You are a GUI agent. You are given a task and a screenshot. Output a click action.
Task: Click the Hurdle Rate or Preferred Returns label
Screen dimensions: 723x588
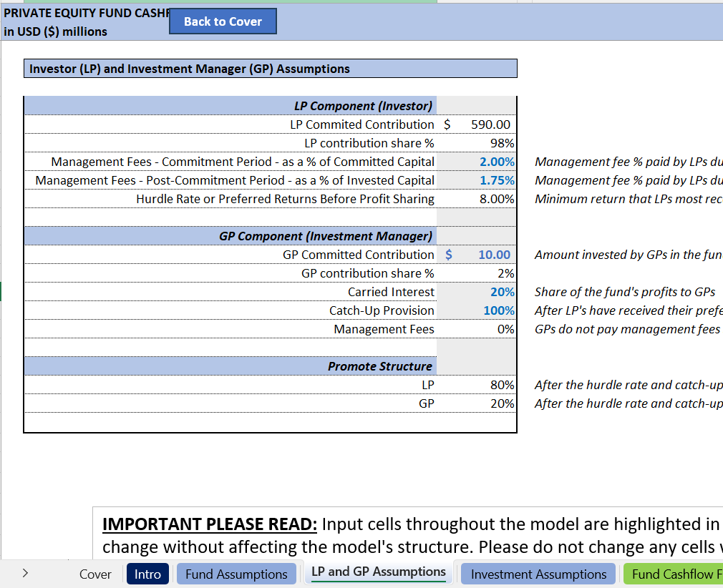tap(285, 199)
